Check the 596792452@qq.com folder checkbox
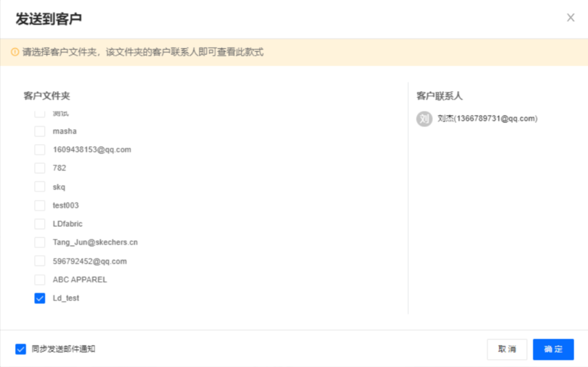This screenshot has width=588, height=367. pyautogui.click(x=40, y=261)
